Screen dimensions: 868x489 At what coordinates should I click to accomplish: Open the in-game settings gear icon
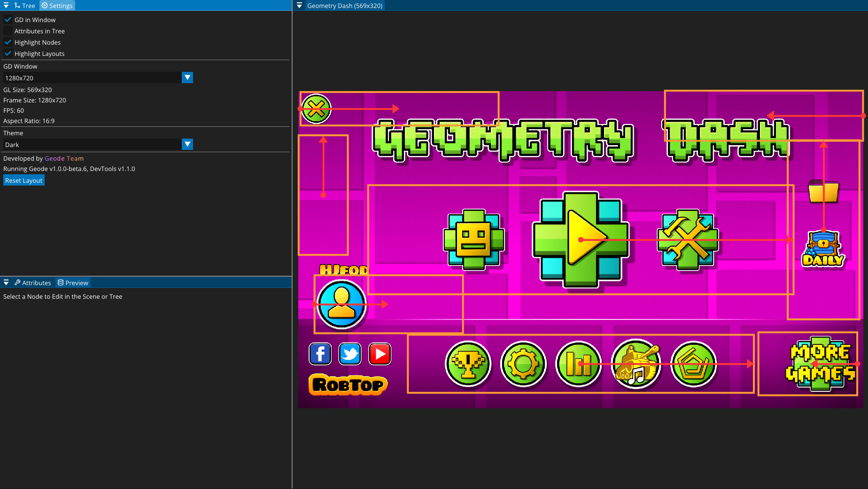click(523, 364)
